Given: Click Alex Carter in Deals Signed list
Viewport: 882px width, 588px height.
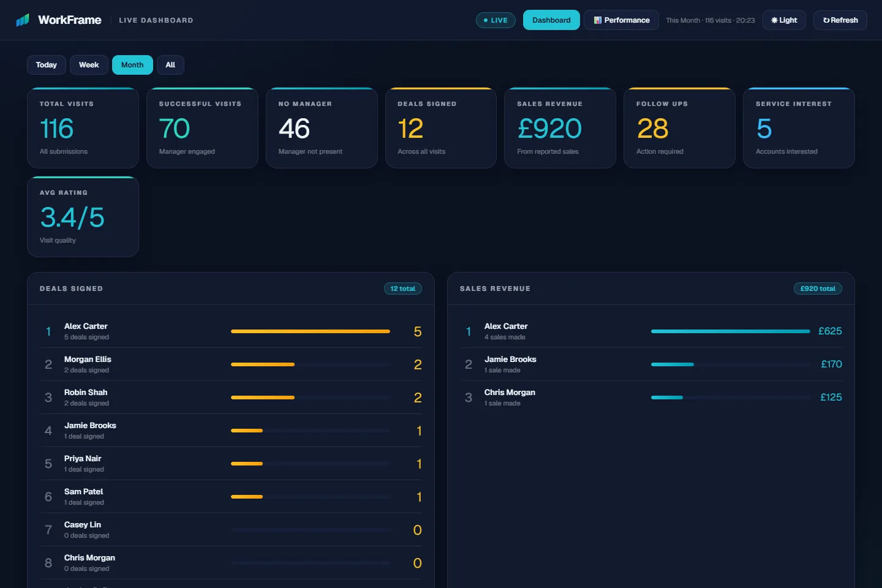Looking at the screenshot, I should click(86, 326).
